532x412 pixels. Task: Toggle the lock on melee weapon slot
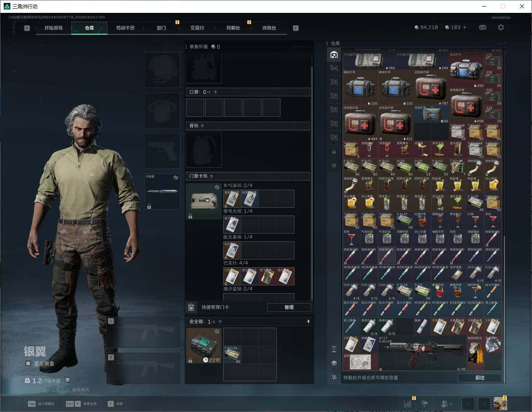(x=149, y=206)
